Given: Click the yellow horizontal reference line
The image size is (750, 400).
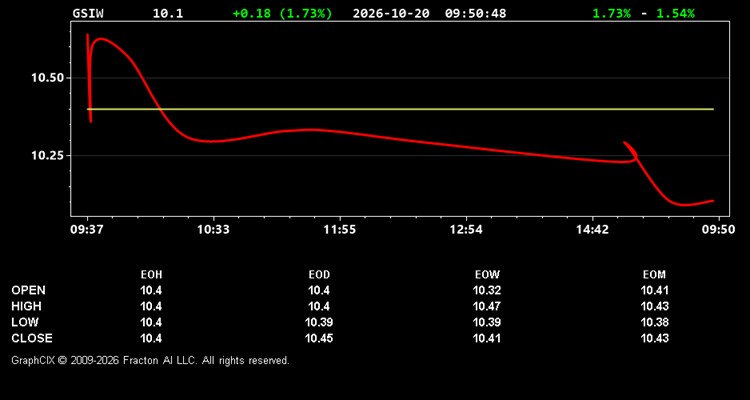Looking at the screenshot, I should (400, 109).
